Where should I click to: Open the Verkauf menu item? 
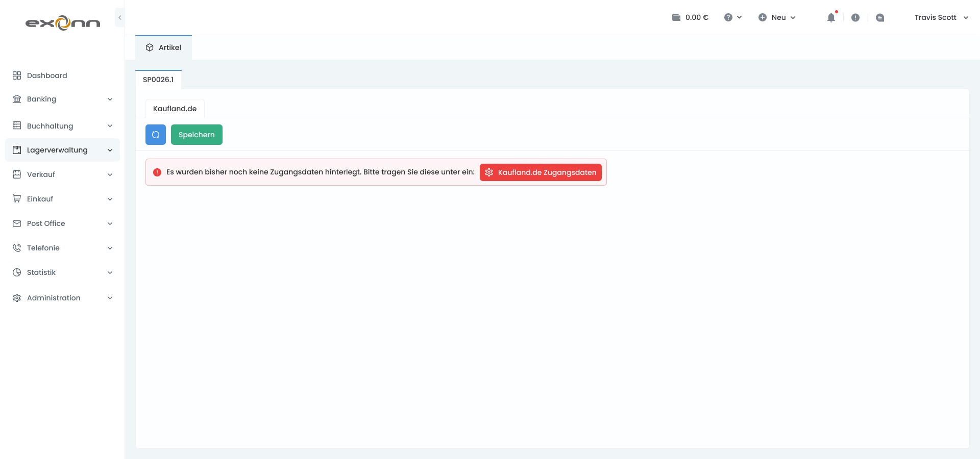(x=62, y=174)
